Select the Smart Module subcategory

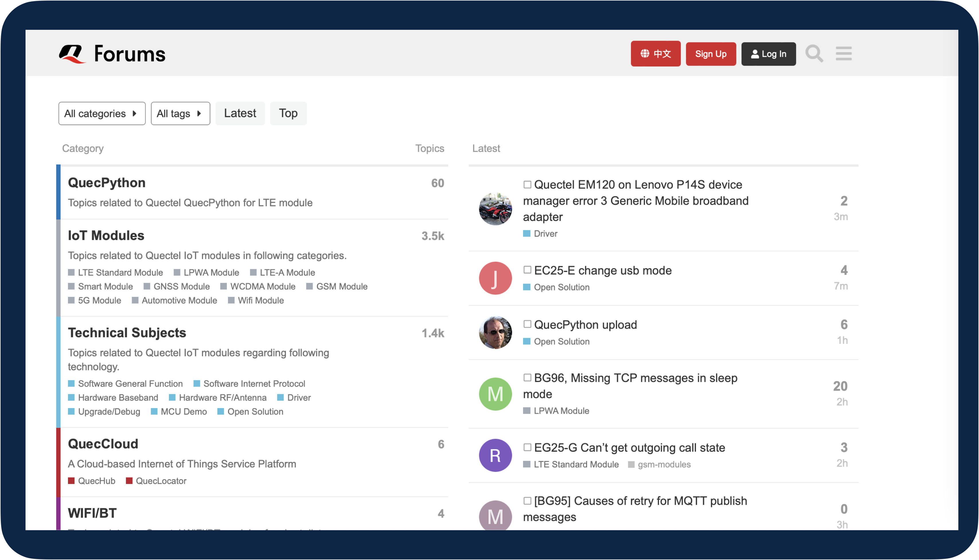100,287
